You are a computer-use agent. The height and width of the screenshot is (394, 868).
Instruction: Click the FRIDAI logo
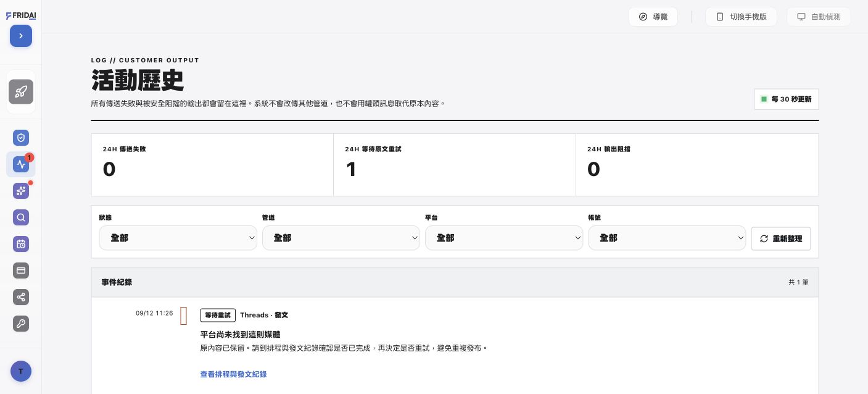click(x=21, y=16)
